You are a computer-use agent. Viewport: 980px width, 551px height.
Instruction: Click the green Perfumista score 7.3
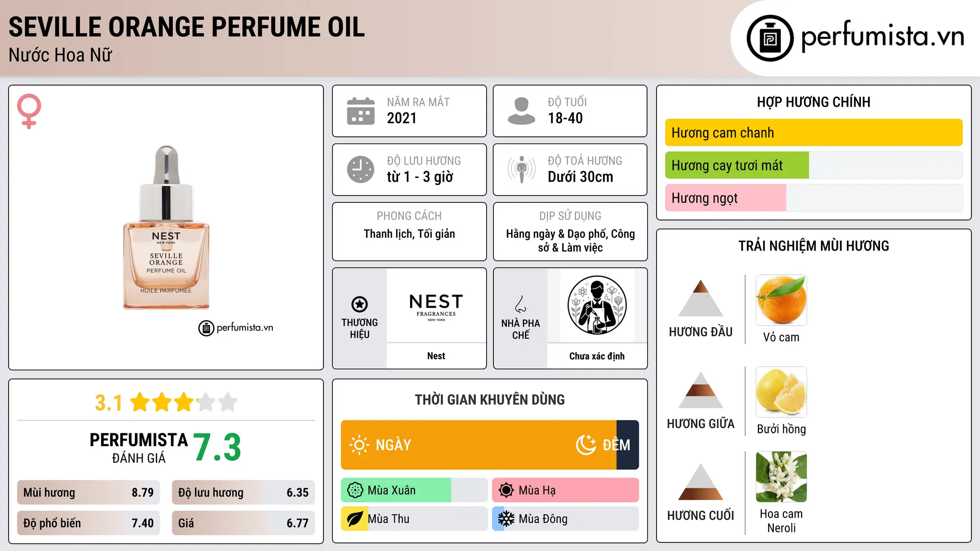click(217, 448)
